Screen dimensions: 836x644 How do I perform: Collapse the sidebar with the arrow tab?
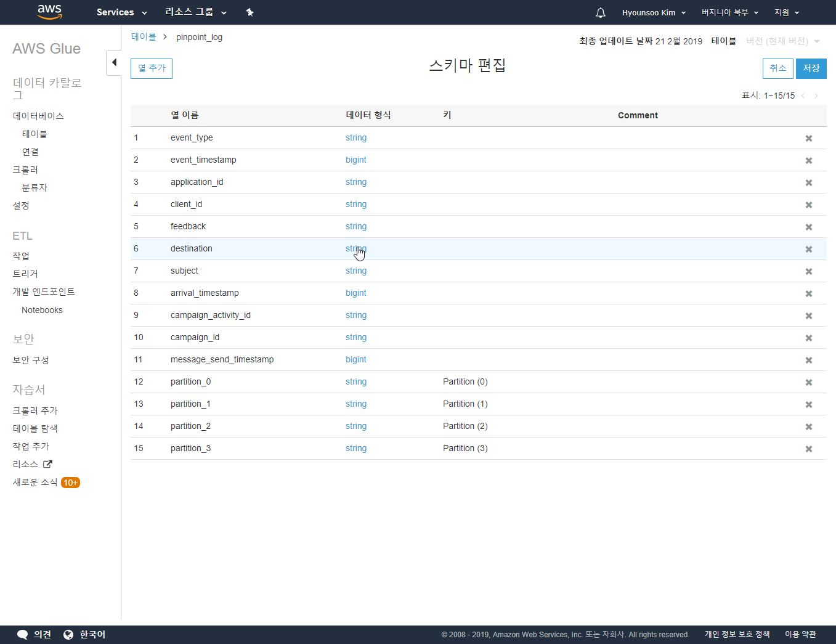coord(114,62)
